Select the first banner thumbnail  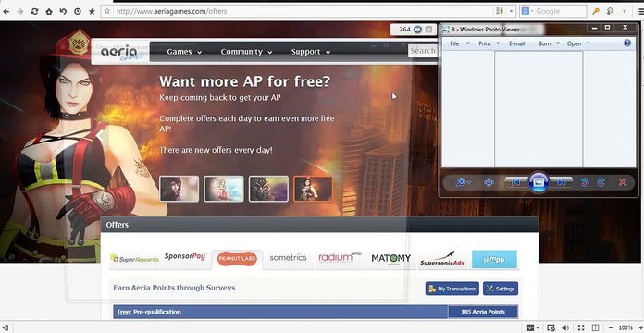[x=180, y=189]
